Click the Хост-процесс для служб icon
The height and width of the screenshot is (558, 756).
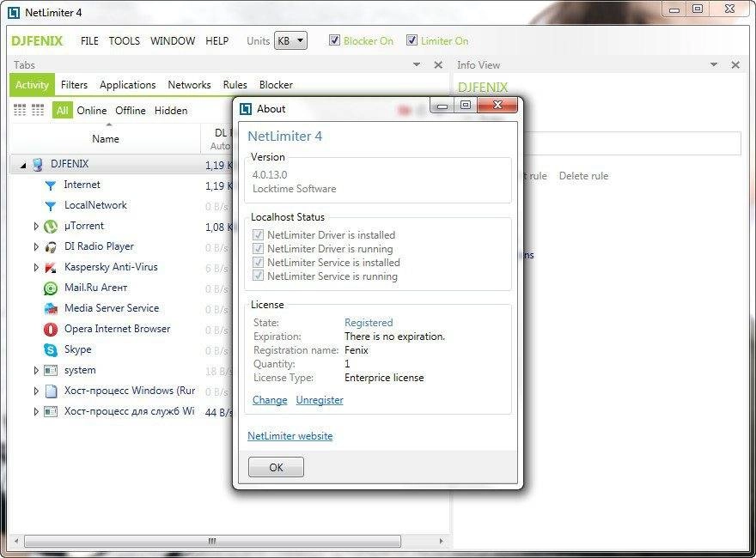click(x=50, y=411)
